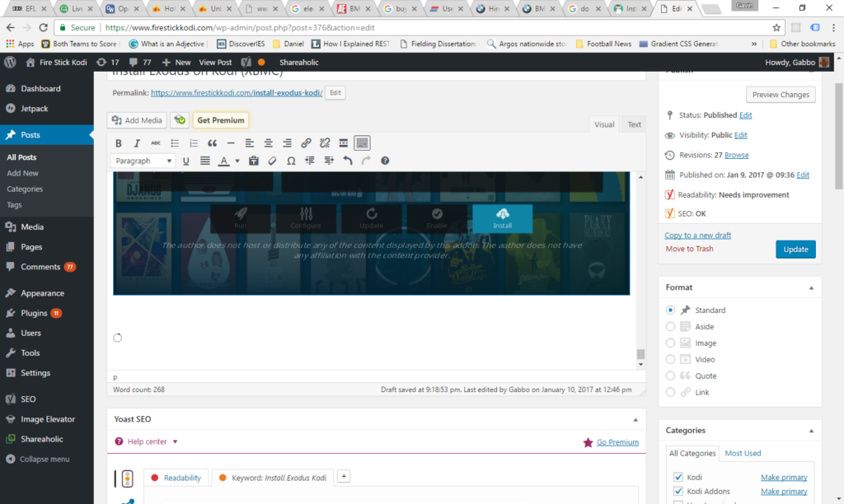Select the Quote post format
The width and height of the screenshot is (844, 504).
(x=670, y=376)
